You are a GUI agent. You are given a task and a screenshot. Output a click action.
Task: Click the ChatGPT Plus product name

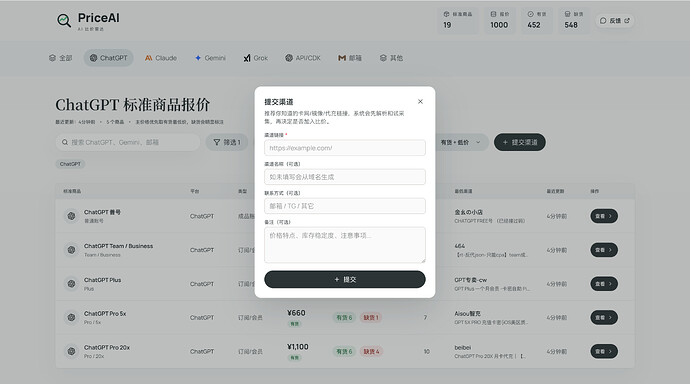[103, 280]
